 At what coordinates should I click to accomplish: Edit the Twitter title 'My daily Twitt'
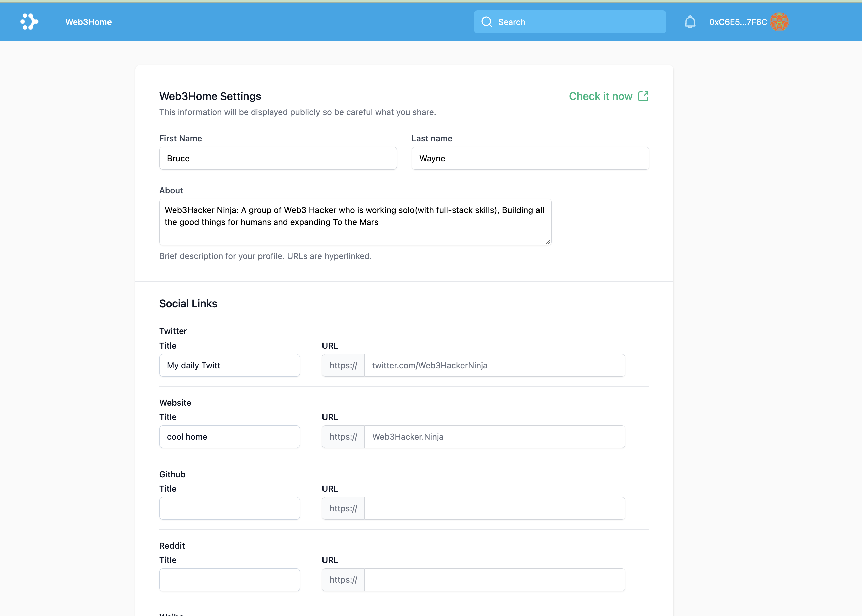(229, 365)
